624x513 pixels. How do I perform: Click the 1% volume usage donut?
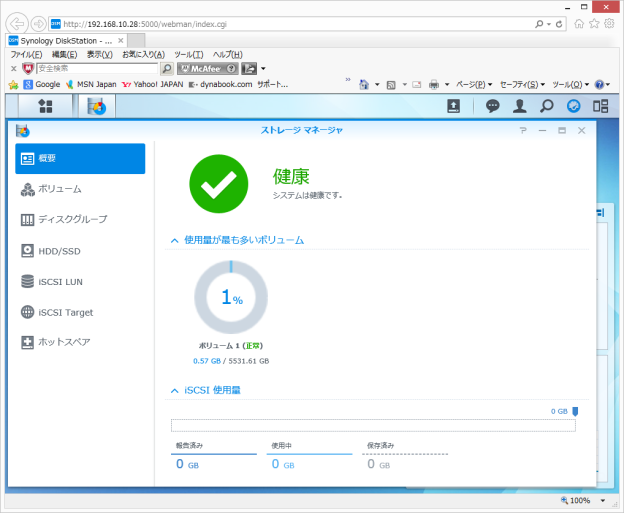click(231, 297)
